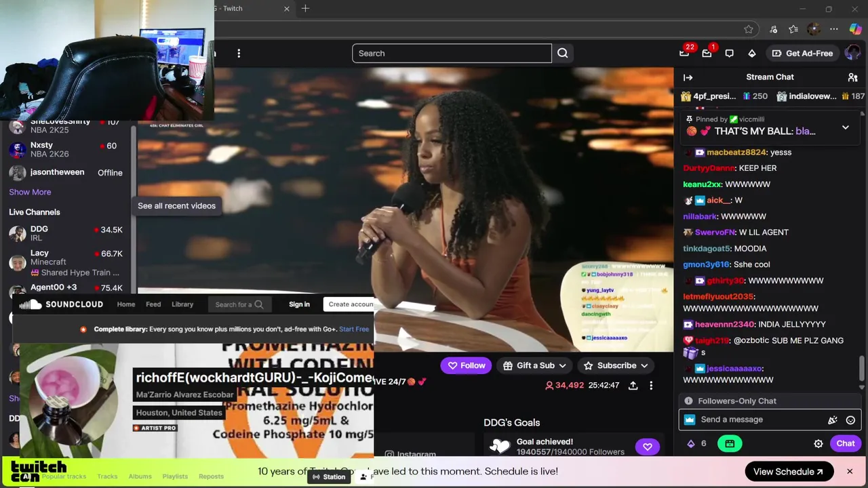The width and height of the screenshot is (868, 488).
Task: Click the Copilot icon in browser toolbar
Action: tap(855, 29)
